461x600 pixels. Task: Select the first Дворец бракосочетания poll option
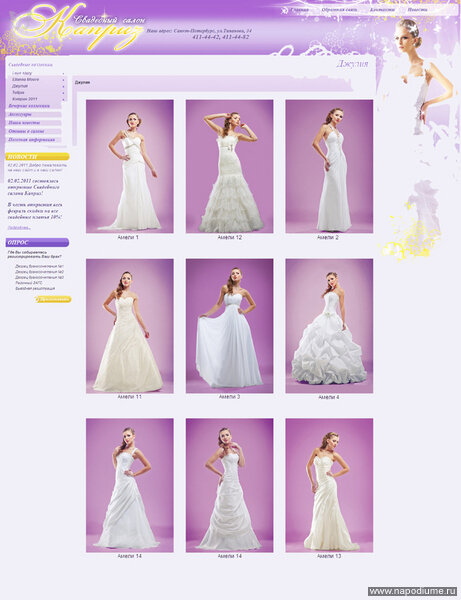click(x=39, y=266)
